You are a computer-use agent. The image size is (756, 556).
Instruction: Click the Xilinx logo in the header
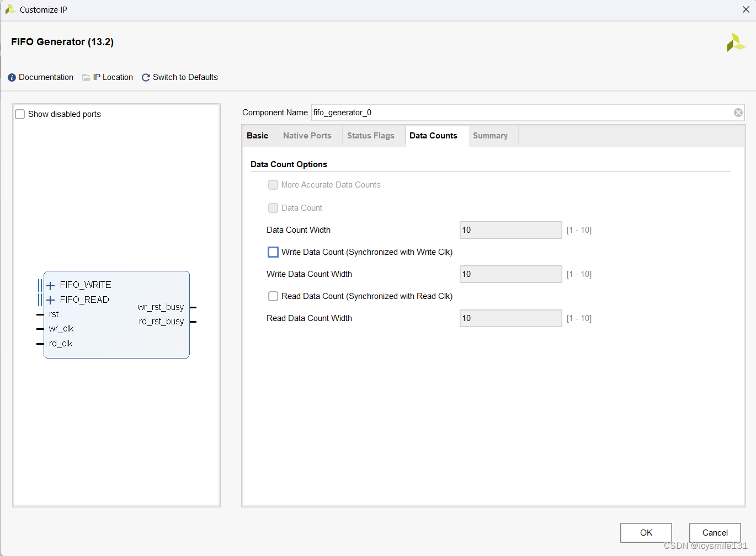click(x=736, y=42)
